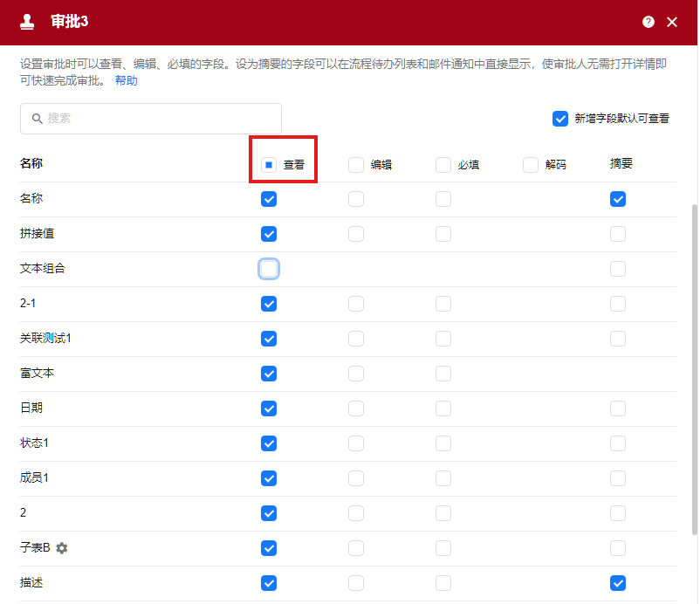Enable 摘要 for the row named 2
The height and width of the screenshot is (604, 700).
pos(618,513)
